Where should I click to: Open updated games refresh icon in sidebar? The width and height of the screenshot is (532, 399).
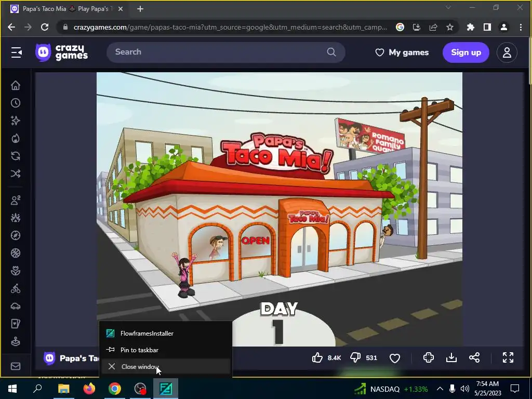[x=16, y=156]
